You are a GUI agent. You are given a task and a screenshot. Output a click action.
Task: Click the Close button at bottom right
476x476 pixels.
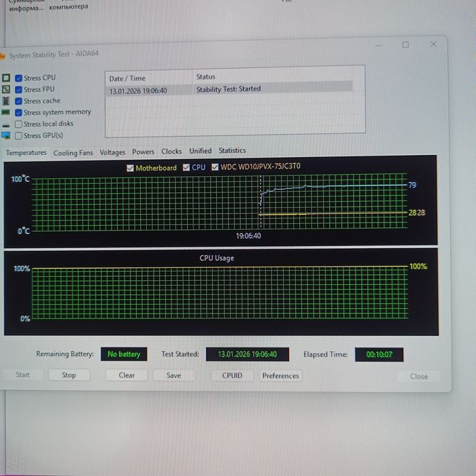[x=419, y=377]
